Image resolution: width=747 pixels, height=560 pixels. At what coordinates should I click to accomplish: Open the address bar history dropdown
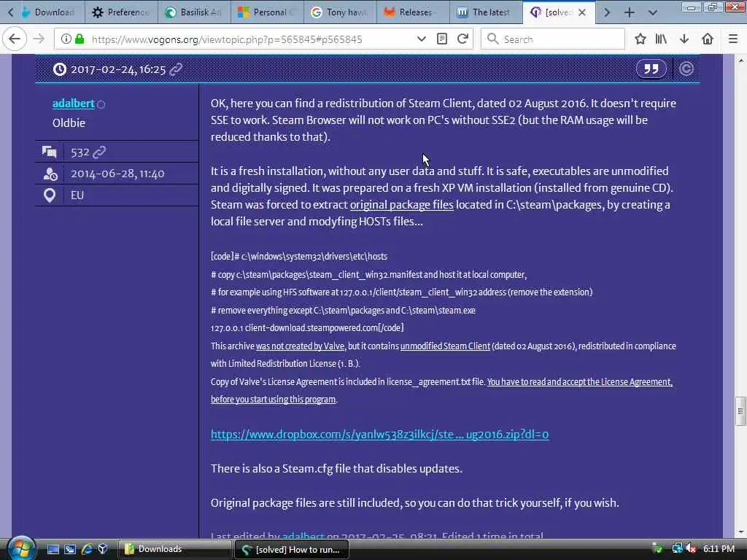421,39
